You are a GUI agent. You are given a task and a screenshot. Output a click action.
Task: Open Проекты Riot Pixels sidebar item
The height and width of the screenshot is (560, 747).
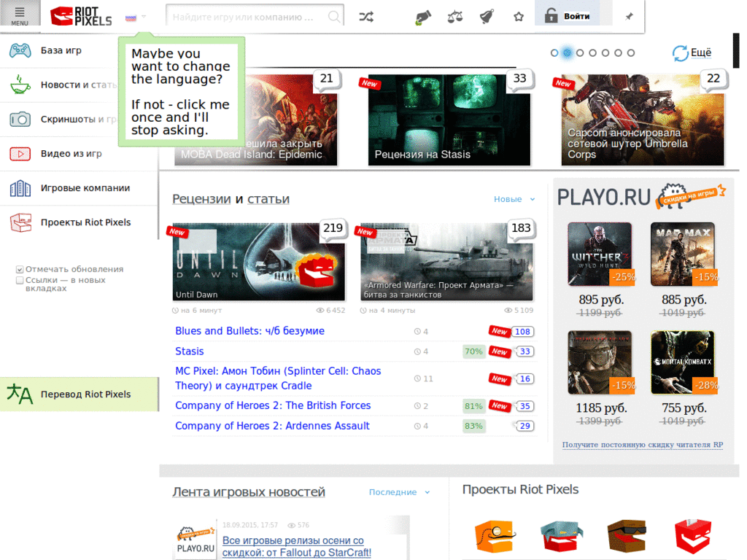pyautogui.click(x=79, y=222)
